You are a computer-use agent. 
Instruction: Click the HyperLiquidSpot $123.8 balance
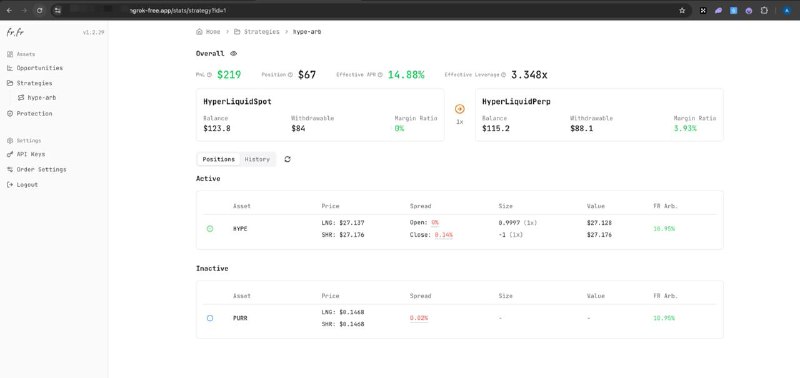pyautogui.click(x=217, y=129)
